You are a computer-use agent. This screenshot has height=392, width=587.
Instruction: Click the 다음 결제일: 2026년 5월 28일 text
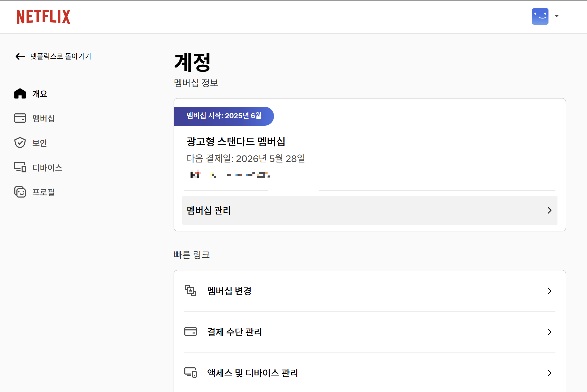tap(246, 159)
